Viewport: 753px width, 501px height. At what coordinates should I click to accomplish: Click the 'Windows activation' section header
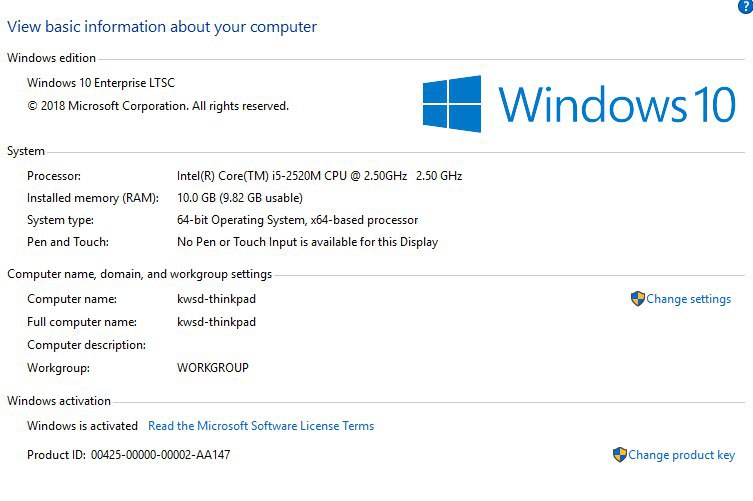click(x=59, y=401)
